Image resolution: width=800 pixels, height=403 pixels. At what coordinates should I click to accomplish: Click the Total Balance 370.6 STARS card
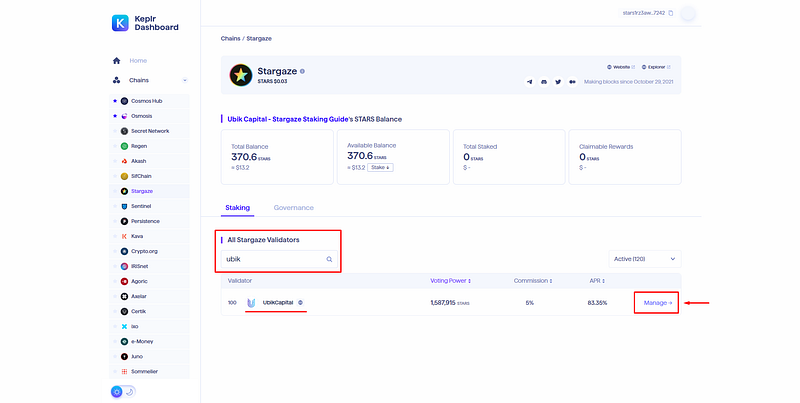(x=277, y=157)
